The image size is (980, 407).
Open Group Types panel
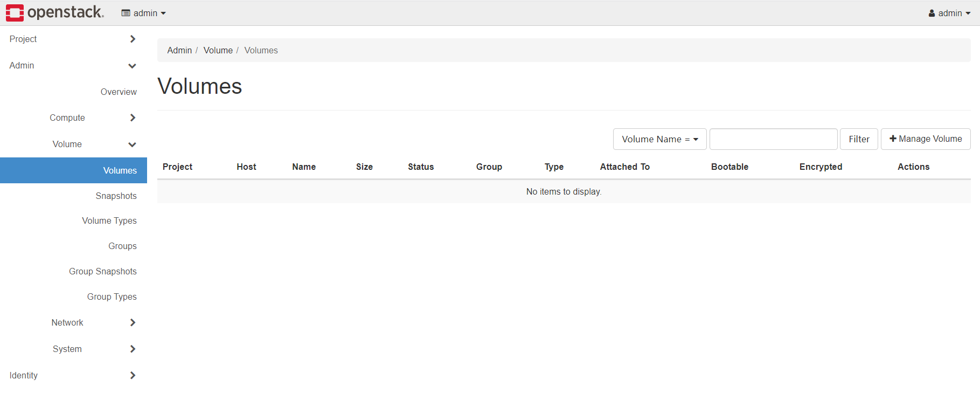point(112,296)
